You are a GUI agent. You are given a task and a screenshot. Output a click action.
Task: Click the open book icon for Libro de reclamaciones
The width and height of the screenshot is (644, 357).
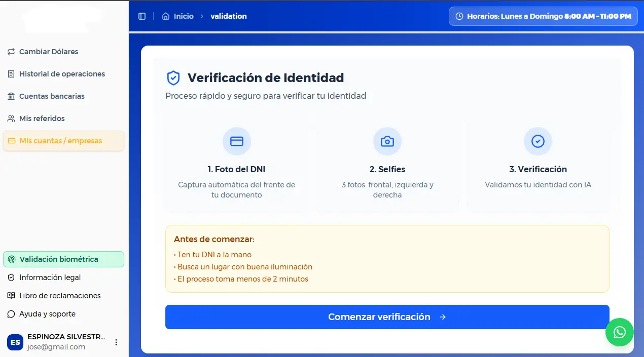[x=11, y=296]
